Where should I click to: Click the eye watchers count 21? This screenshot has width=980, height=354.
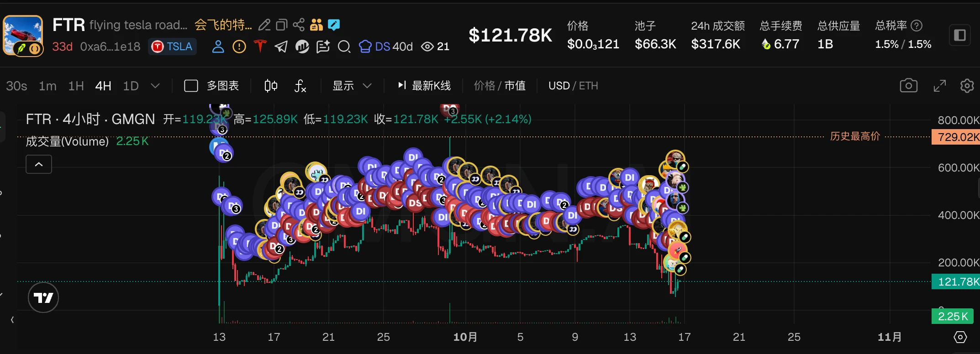[x=435, y=47]
